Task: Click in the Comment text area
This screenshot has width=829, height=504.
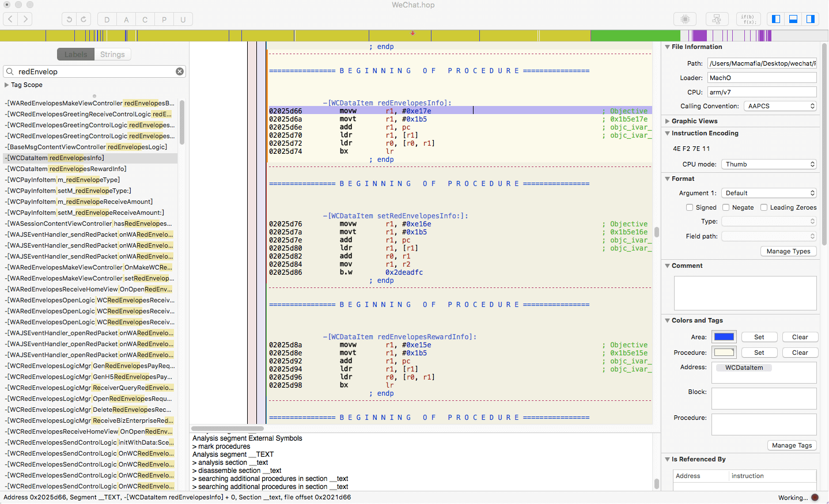Action: [745, 293]
